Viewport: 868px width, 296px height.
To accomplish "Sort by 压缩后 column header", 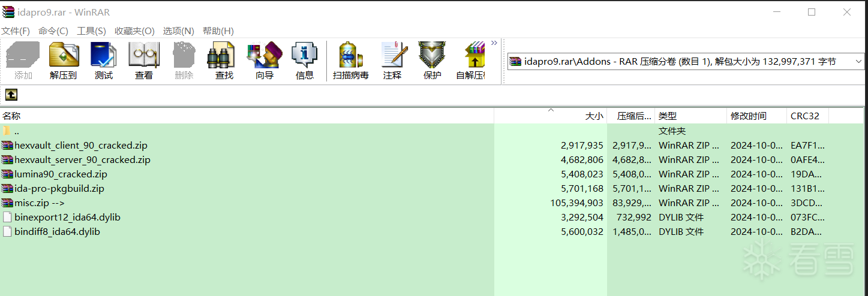I will (631, 116).
